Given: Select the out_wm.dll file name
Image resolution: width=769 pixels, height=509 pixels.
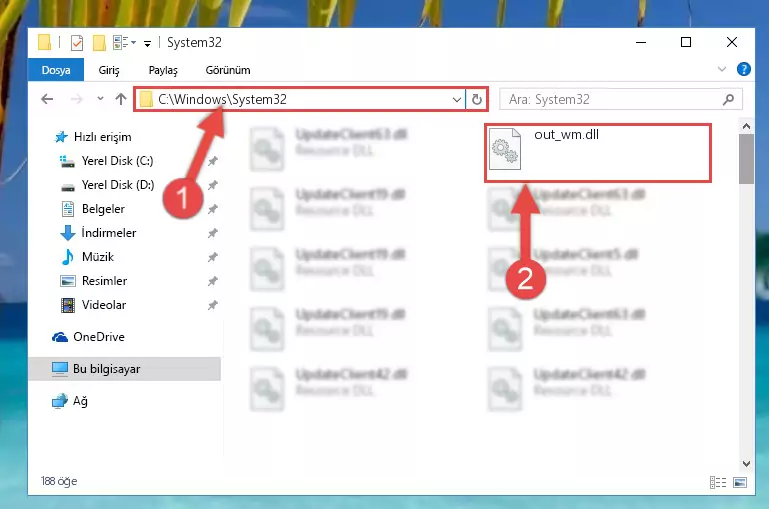Looking at the screenshot, I should pyautogui.click(x=566, y=134).
